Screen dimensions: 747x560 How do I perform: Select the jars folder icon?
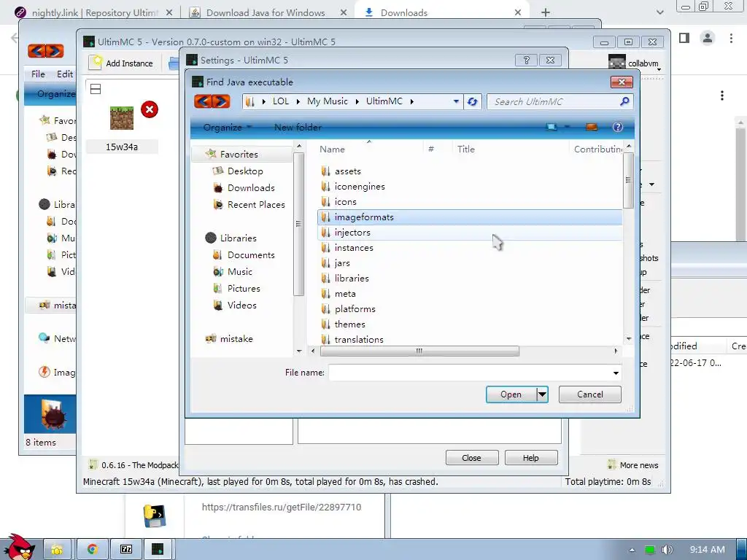[x=325, y=262]
